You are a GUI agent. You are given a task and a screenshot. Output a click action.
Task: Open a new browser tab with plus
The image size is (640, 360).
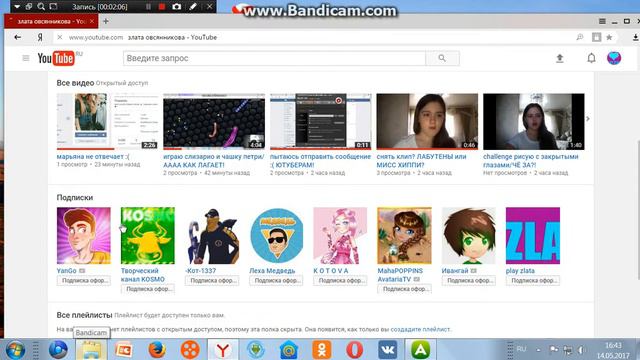[x=106, y=21]
